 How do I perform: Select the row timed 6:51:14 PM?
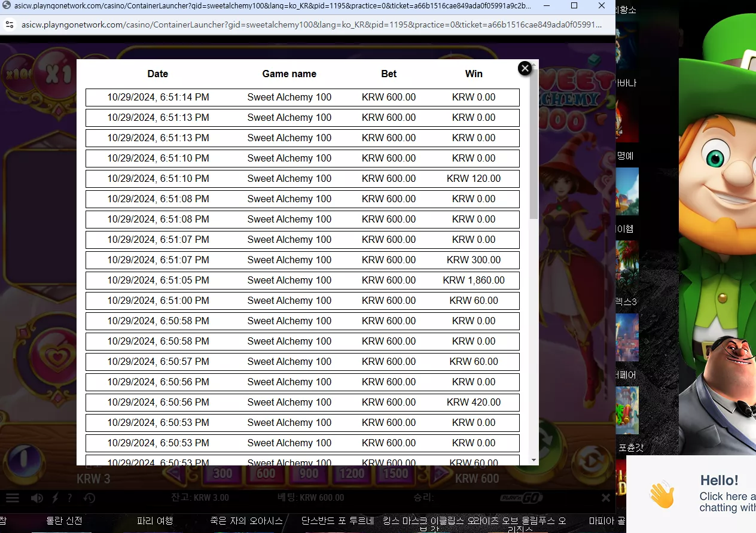click(303, 98)
